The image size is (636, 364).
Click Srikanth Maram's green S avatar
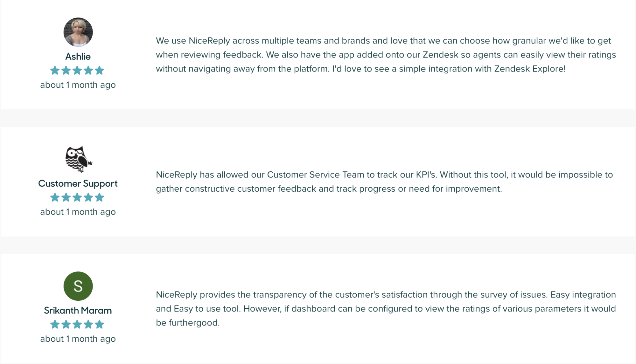[x=78, y=286]
